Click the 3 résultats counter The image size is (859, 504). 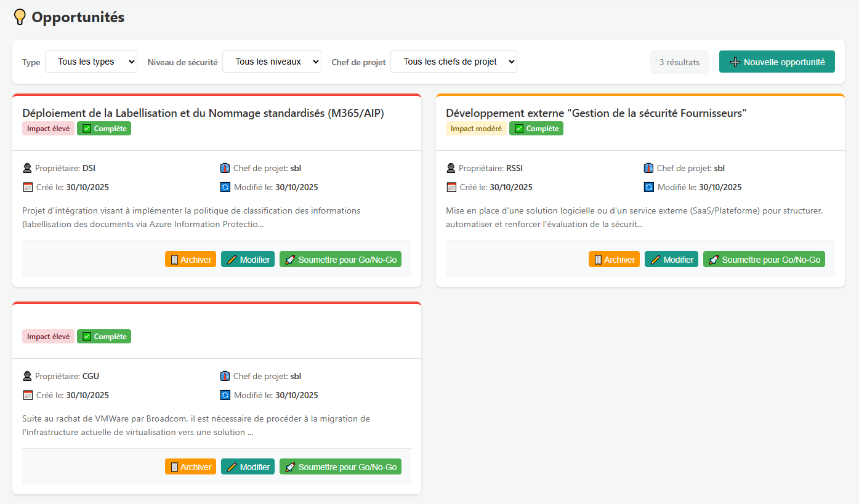(679, 62)
